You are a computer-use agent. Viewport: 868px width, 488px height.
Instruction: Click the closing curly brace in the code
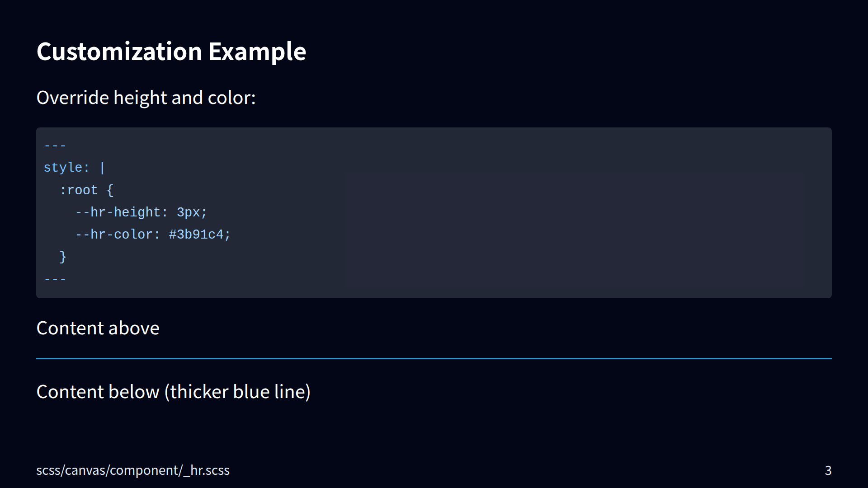[63, 257]
